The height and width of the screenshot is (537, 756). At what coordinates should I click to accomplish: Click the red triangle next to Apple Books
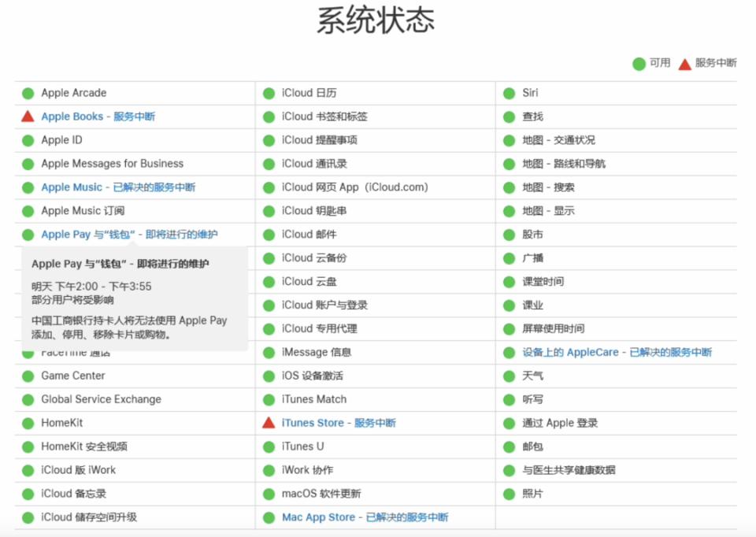[28, 117]
